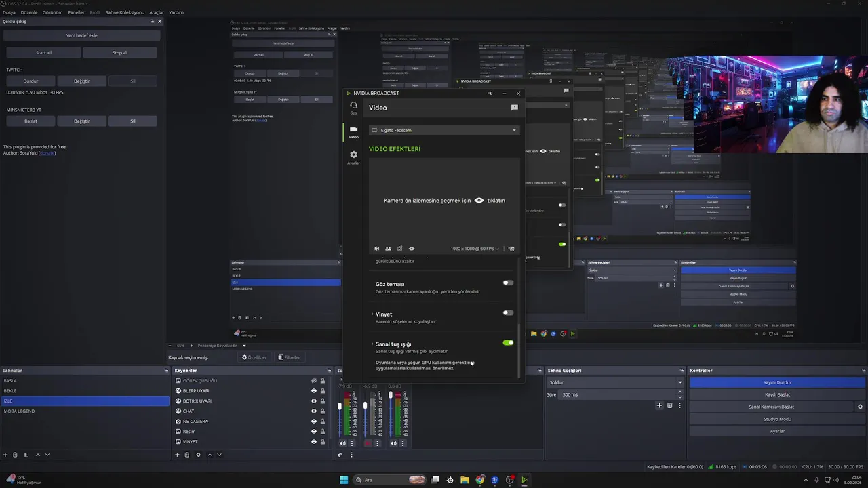
Task: Unmute the red-muted middle audio channel
Action: coord(368,443)
